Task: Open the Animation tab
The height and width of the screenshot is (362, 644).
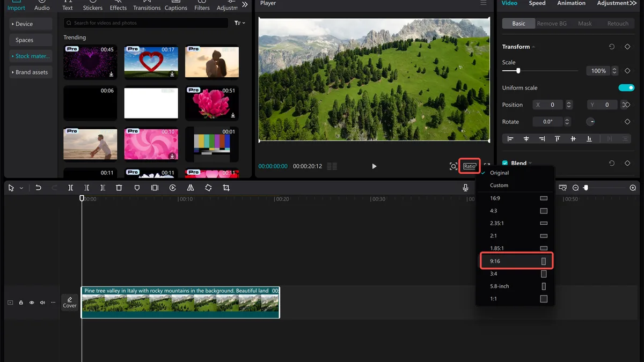Action: click(x=571, y=3)
